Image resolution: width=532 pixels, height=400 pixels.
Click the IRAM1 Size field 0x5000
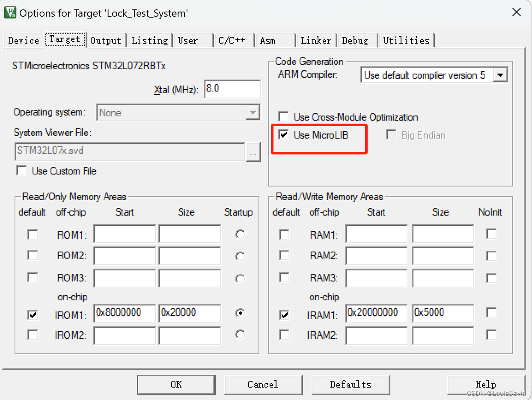[x=443, y=313]
